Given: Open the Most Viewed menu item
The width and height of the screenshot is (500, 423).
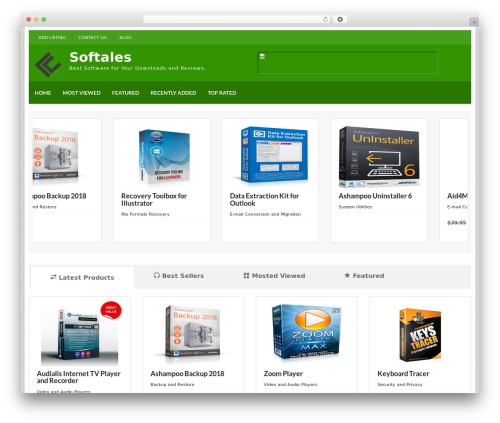Looking at the screenshot, I should [82, 93].
